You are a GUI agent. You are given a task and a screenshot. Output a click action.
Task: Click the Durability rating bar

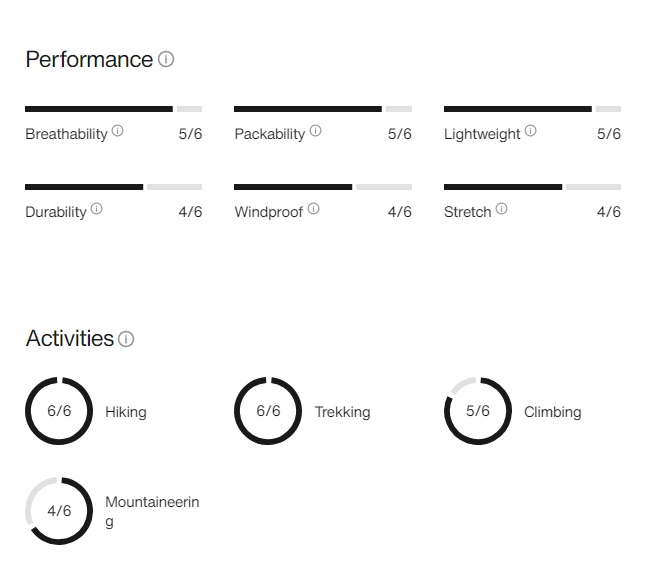pyautogui.click(x=114, y=187)
